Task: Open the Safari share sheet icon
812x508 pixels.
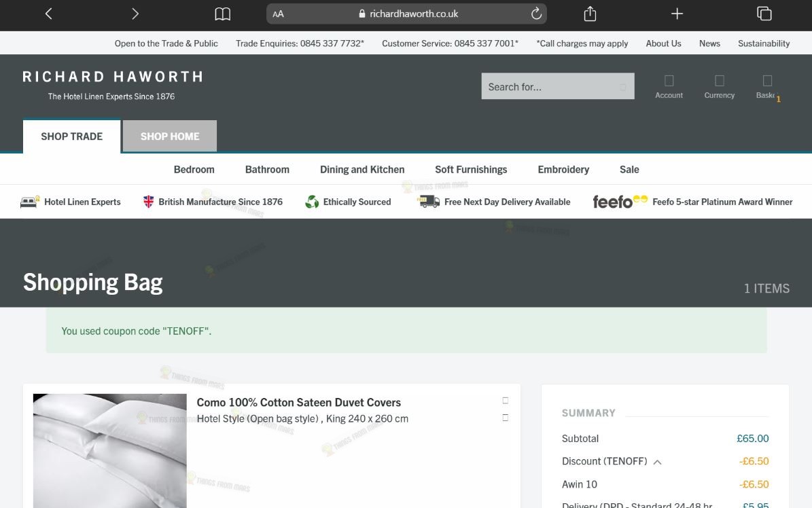Action: pyautogui.click(x=590, y=14)
